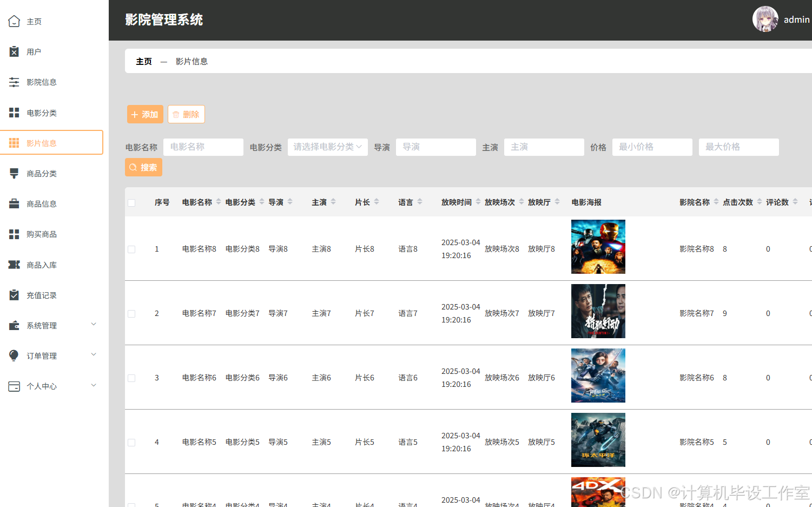Open 用户 menu item

tap(34, 52)
